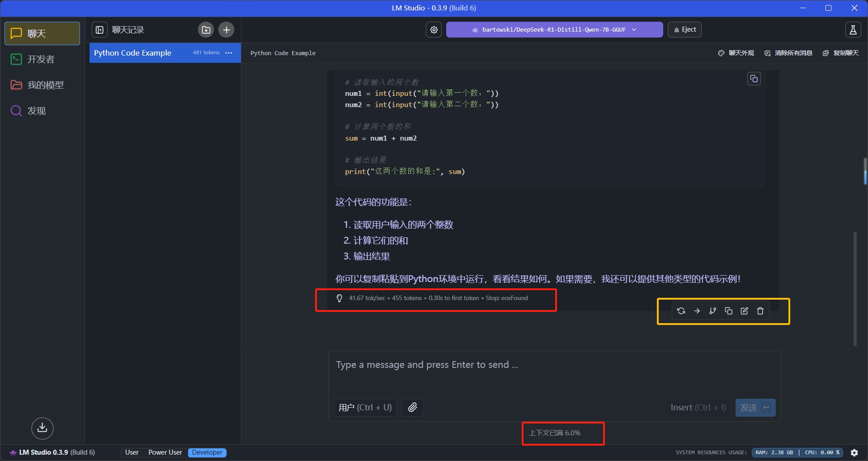Regenerate the assistant message
Screen dimensions: 868x461
click(681, 311)
